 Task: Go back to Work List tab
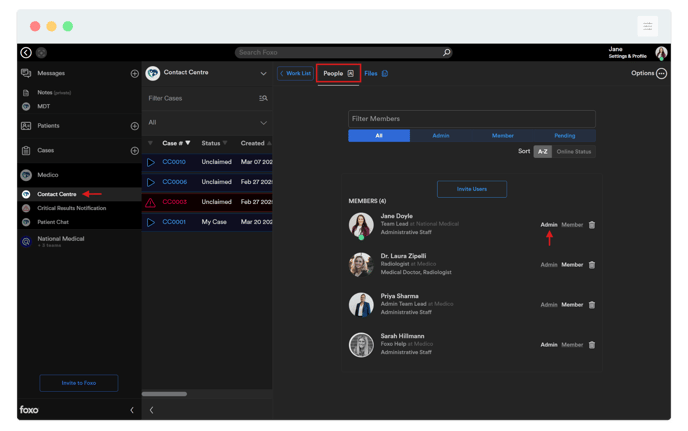295,73
